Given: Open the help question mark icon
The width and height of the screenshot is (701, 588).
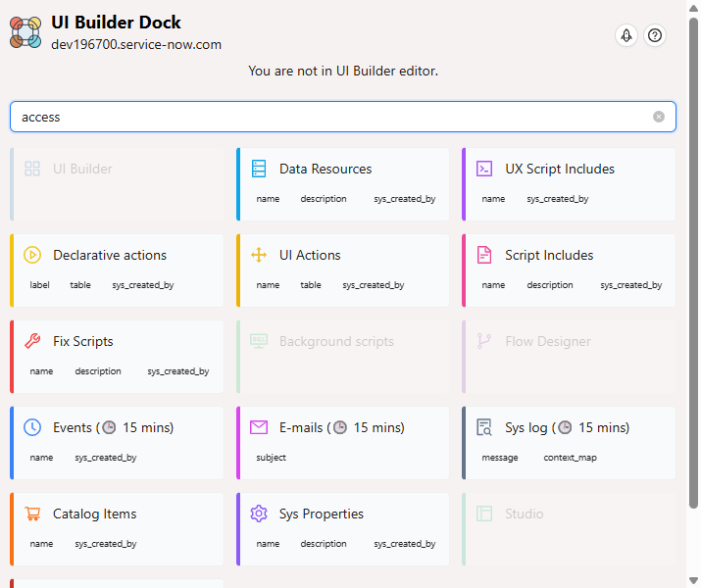Looking at the screenshot, I should click(655, 35).
